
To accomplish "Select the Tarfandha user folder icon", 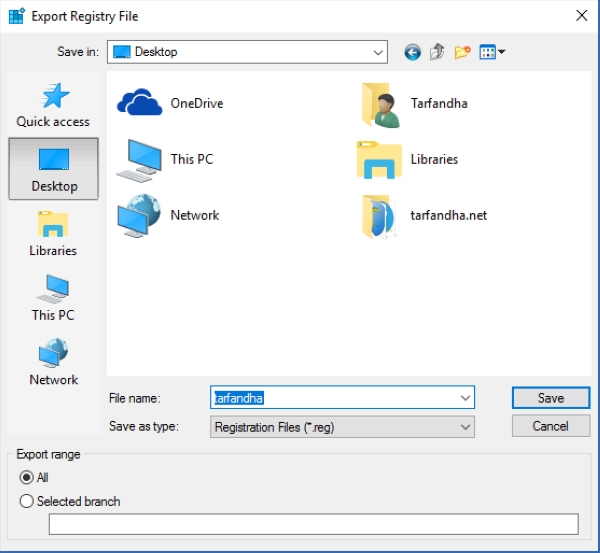I will coord(380,104).
